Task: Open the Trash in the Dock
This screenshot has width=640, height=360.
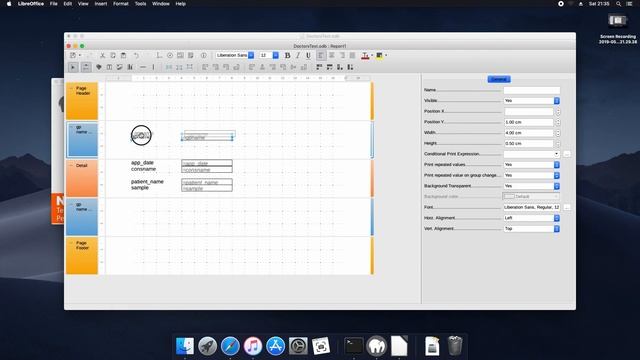Action: [455, 346]
